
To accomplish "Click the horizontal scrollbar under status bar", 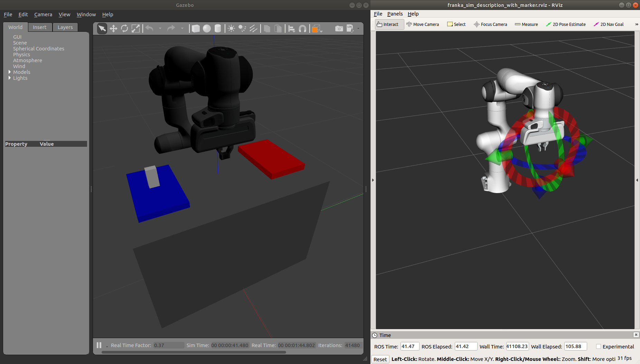I will [194, 352].
